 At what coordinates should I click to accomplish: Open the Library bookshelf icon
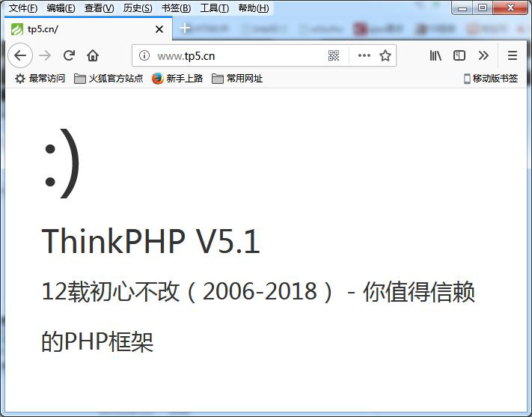[x=435, y=55]
